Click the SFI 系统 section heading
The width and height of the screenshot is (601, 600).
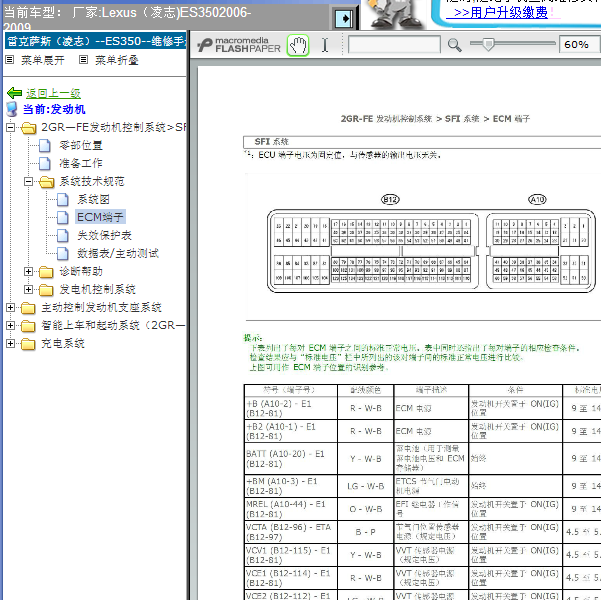(271, 142)
